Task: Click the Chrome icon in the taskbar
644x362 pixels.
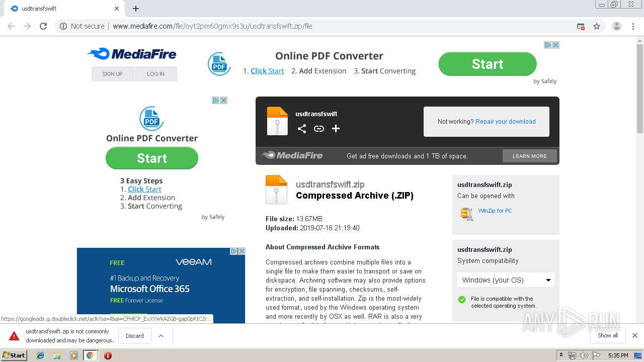Action: click(x=90, y=355)
